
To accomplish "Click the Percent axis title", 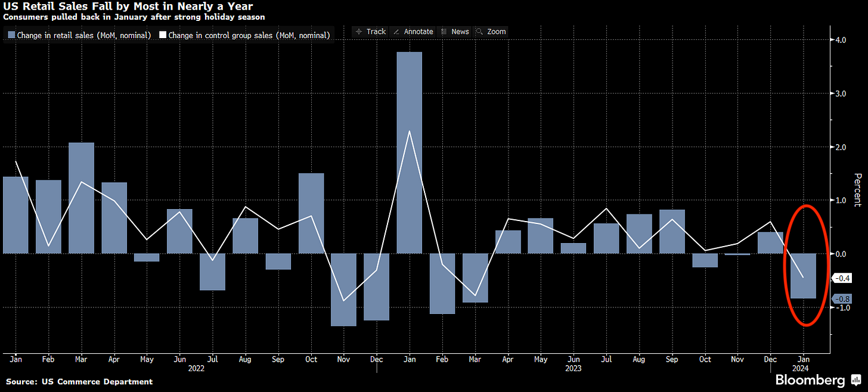I will click(x=858, y=190).
